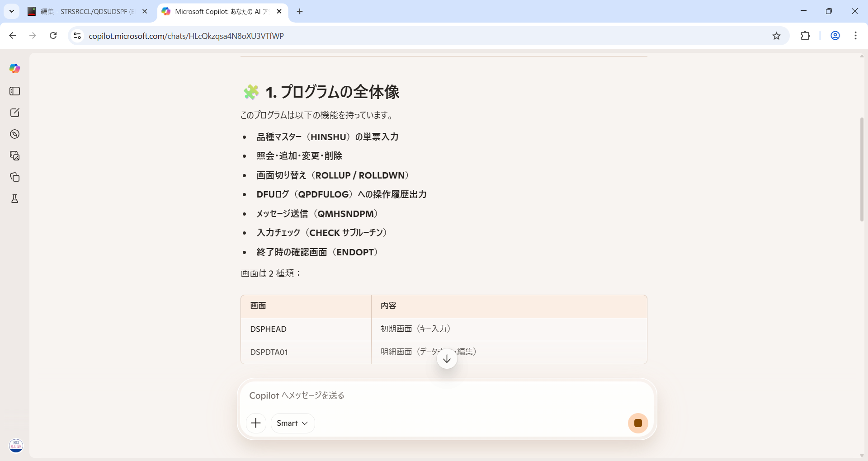Click the plus attach button in composer
The image size is (868, 461).
pyautogui.click(x=256, y=423)
